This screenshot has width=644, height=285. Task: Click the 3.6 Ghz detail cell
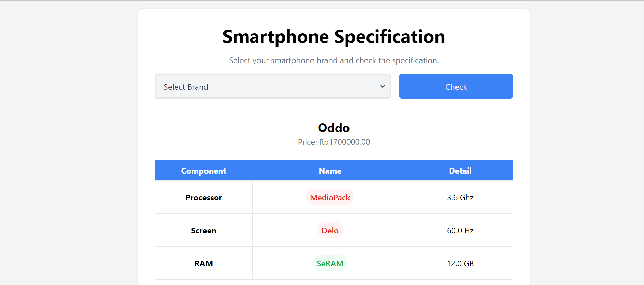pyautogui.click(x=460, y=198)
